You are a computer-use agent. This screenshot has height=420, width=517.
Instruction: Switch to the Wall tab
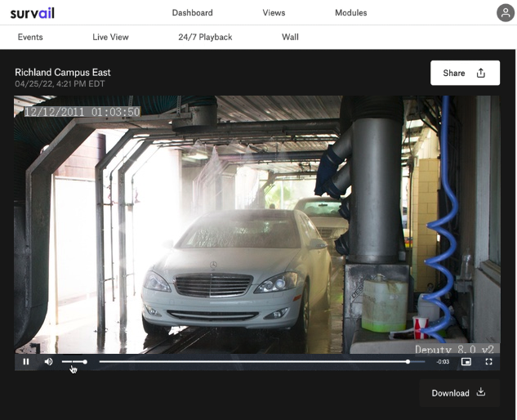(290, 37)
